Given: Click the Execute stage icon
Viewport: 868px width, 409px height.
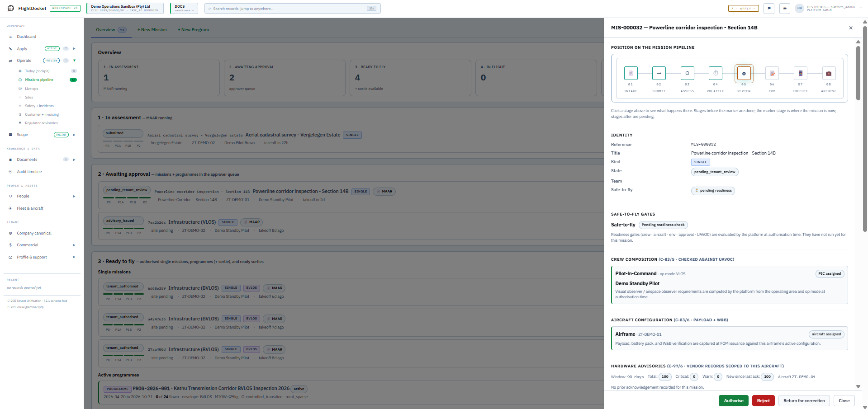Looking at the screenshot, I should click(x=800, y=73).
